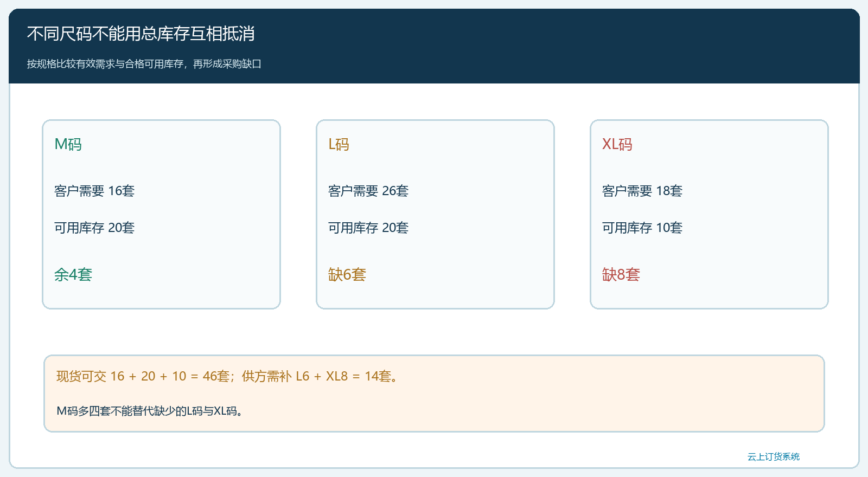The height and width of the screenshot is (477, 868).
Task: Select the text 客户需要 18套
Action: click(x=642, y=191)
